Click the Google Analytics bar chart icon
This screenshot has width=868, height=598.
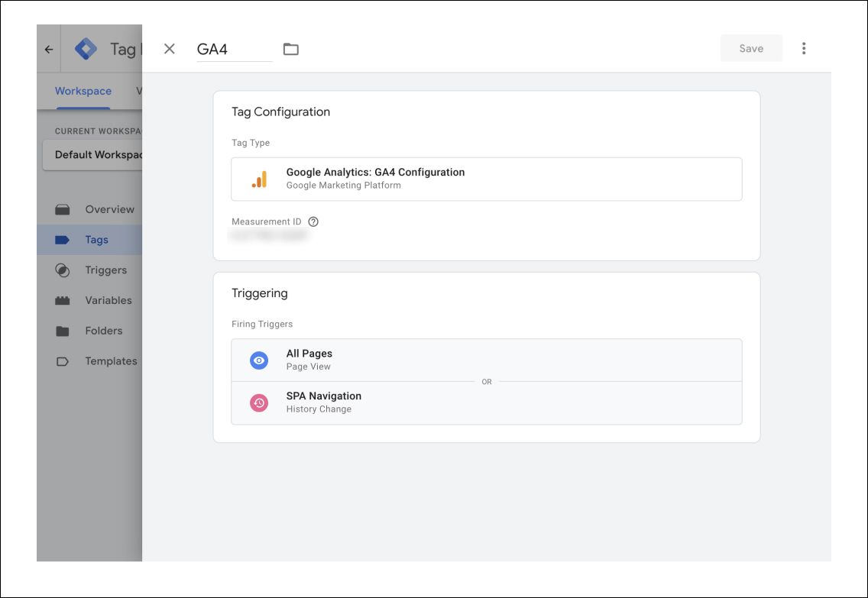click(x=259, y=179)
